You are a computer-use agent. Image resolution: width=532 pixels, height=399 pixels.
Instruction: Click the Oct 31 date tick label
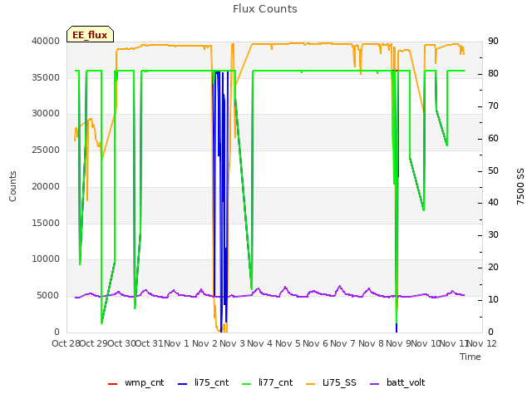(150, 343)
